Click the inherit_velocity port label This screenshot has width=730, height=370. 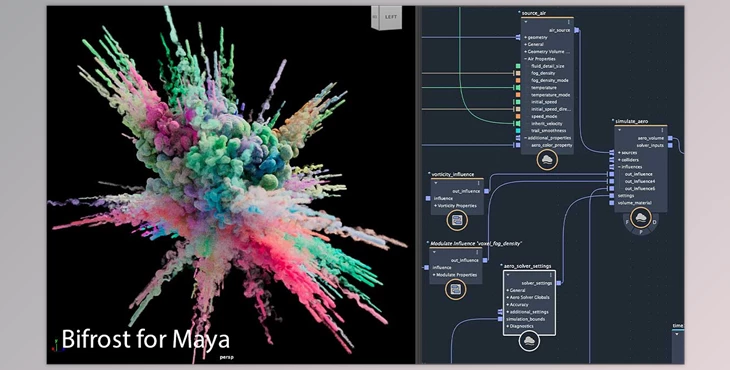coord(547,124)
